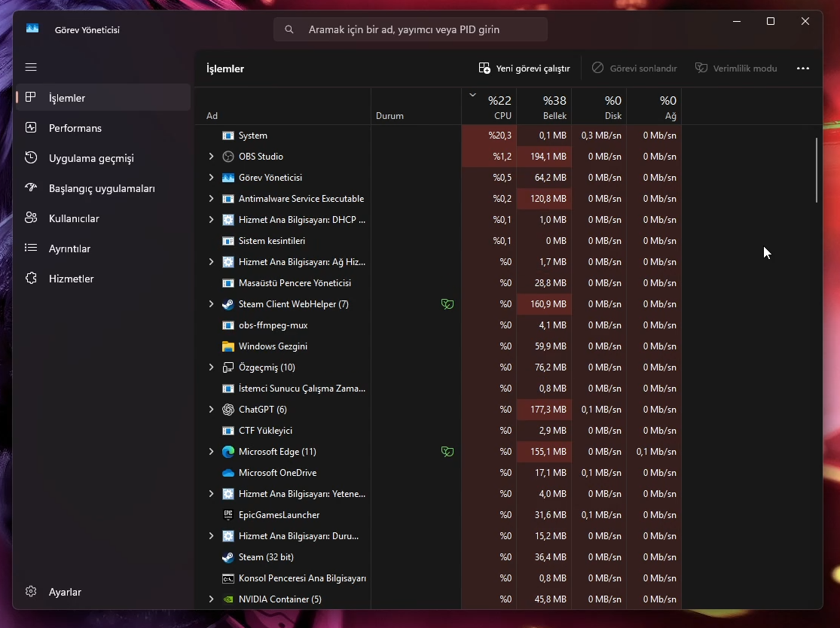
Task: Expand Steam Client WebHelper (7) group
Action: point(211,304)
